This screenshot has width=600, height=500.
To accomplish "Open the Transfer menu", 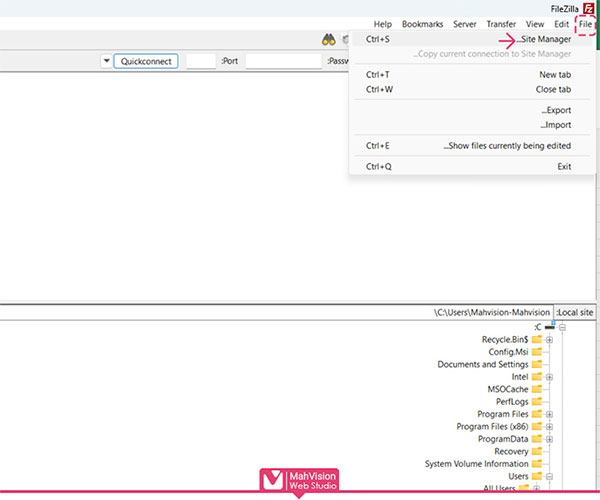I will [501, 24].
